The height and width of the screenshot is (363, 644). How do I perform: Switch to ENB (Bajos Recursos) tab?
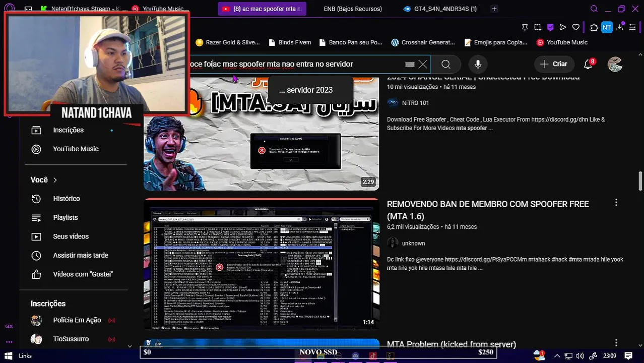[x=353, y=9]
